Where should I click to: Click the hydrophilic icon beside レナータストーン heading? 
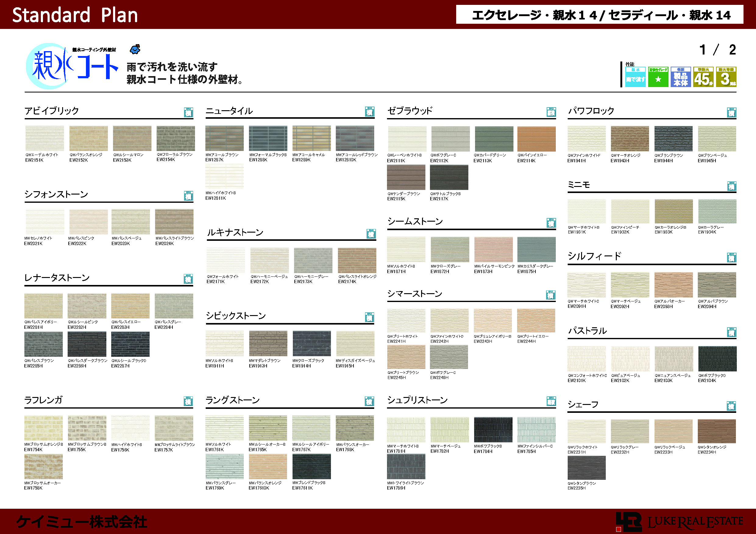tap(188, 279)
